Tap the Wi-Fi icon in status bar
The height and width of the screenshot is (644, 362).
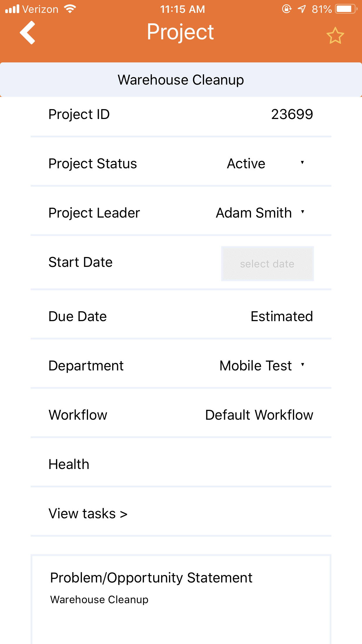point(70,9)
